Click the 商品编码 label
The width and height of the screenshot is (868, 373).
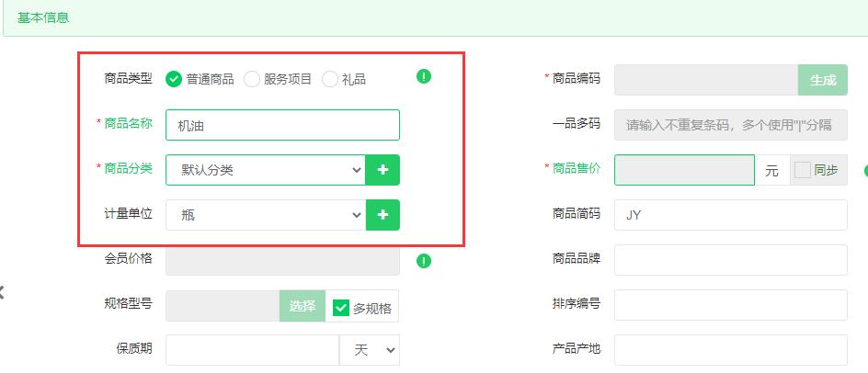[x=577, y=78]
